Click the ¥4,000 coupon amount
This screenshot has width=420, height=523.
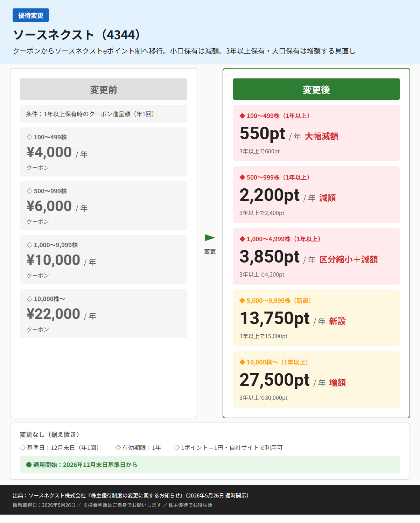[49, 152]
